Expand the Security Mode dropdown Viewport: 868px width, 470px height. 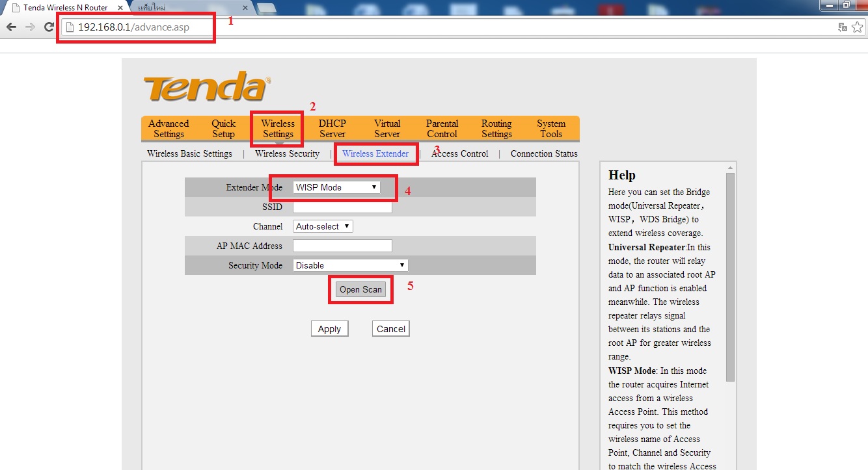click(350, 265)
